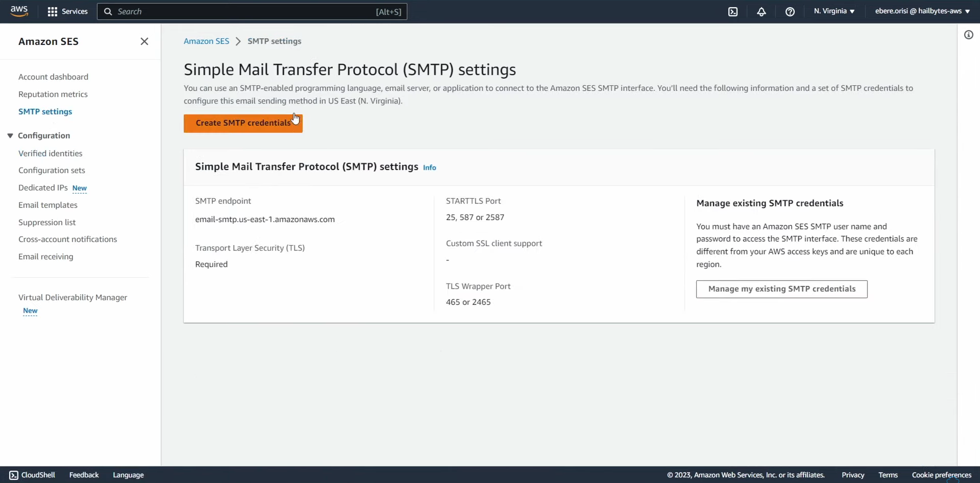
Task: Click Create SMTP credentials button
Action: [x=243, y=123]
